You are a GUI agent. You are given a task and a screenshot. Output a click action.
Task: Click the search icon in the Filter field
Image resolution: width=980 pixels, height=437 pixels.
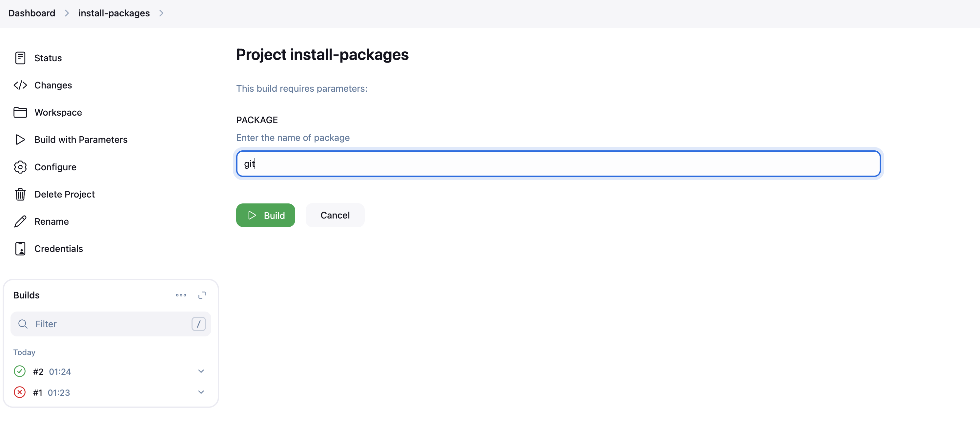[x=23, y=324]
